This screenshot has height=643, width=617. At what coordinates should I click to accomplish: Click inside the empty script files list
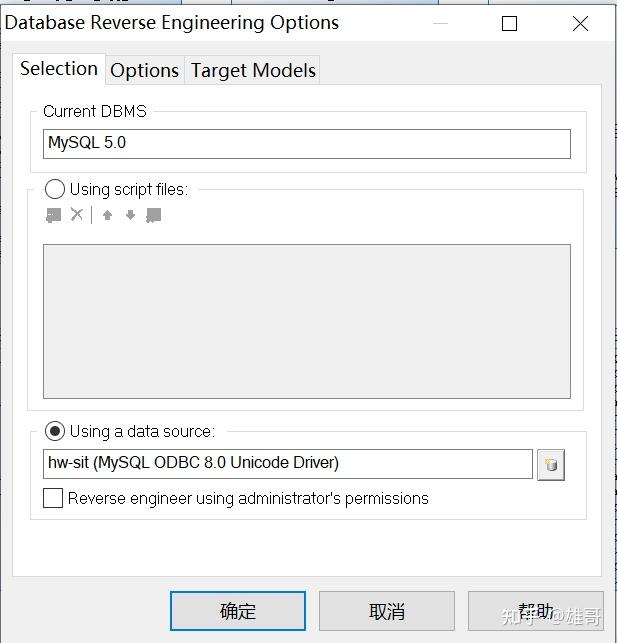point(306,321)
